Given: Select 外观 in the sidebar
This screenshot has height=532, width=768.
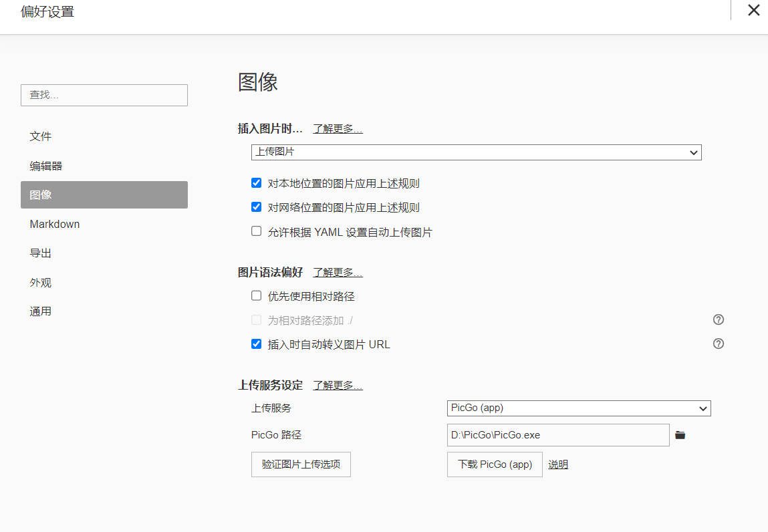Looking at the screenshot, I should coord(41,283).
